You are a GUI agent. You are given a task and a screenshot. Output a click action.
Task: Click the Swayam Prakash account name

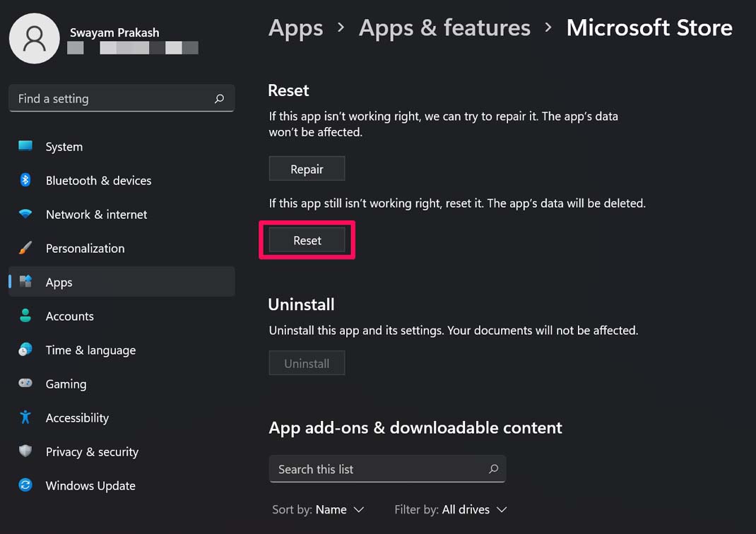(114, 32)
